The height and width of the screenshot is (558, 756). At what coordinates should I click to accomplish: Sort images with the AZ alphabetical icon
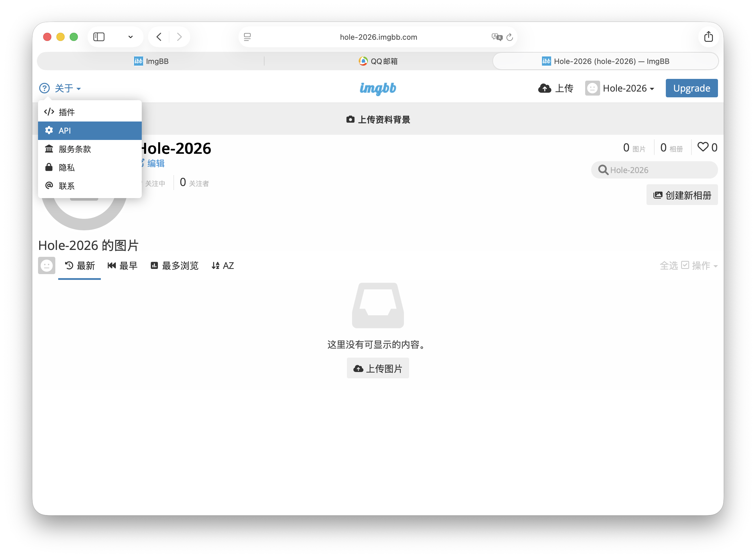pos(216,266)
